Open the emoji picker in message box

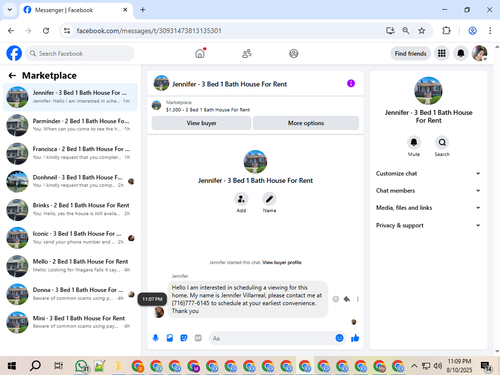pyautogui.click(x=339, y=338)
